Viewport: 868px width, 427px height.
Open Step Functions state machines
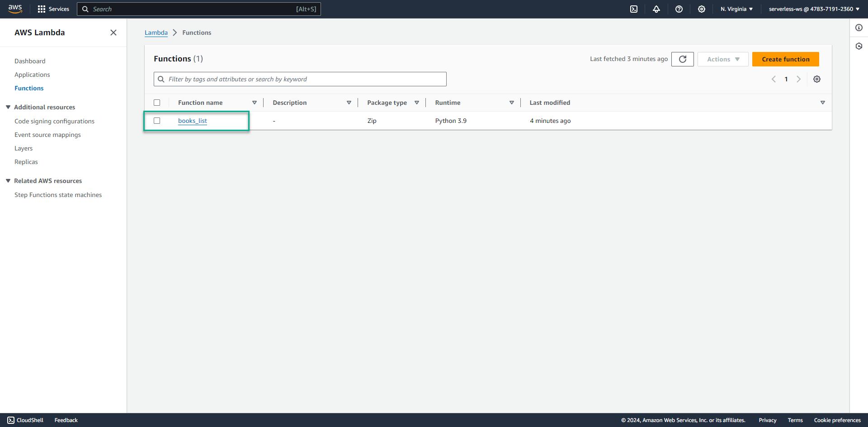58,195
